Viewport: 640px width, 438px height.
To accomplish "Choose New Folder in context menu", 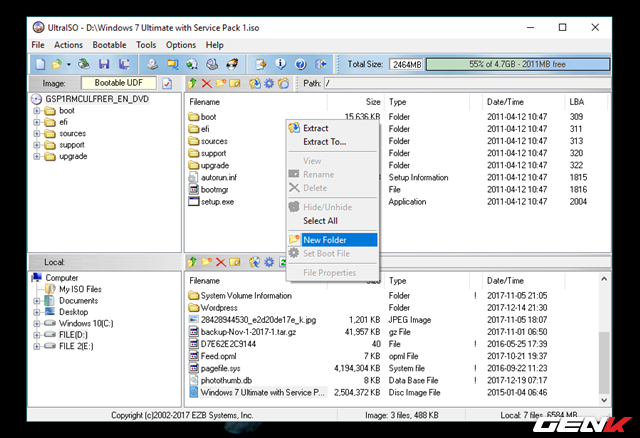I will tap(333, 240).
